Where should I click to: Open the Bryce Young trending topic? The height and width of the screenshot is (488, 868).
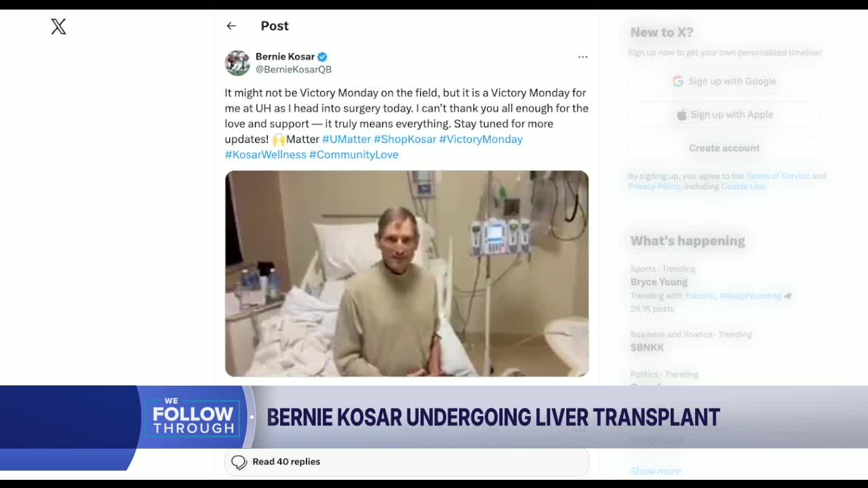click(x=659, y=282)
